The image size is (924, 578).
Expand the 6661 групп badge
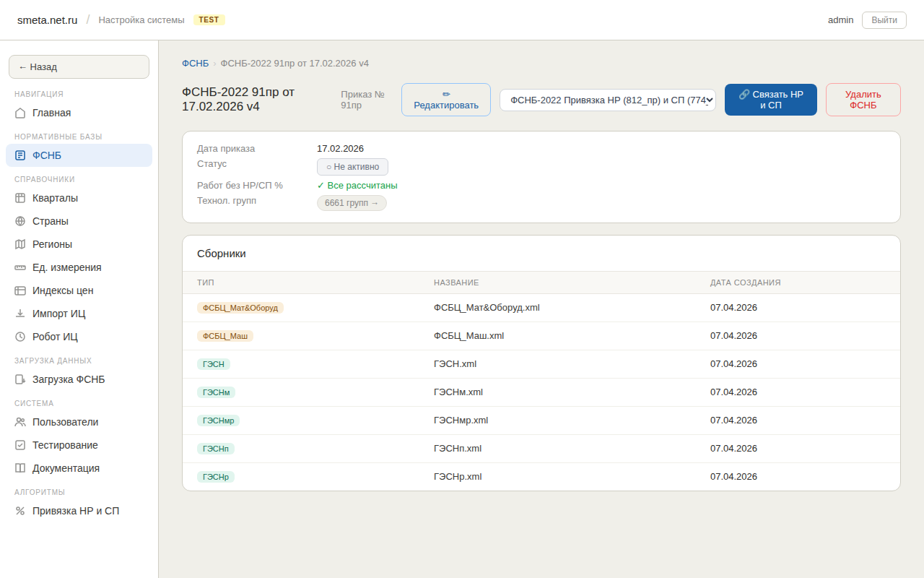352,203
